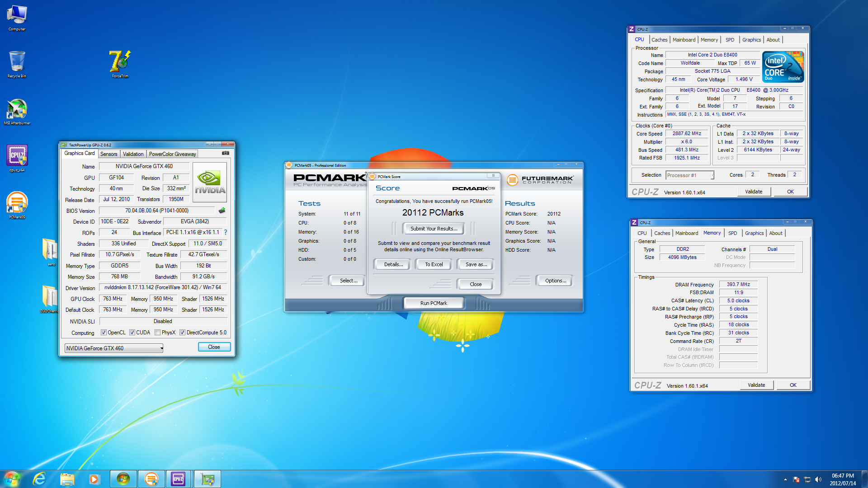Open the aero folder on the desktop
The image size is (868, 488).
pyautogui.click(x=50, y=252)
